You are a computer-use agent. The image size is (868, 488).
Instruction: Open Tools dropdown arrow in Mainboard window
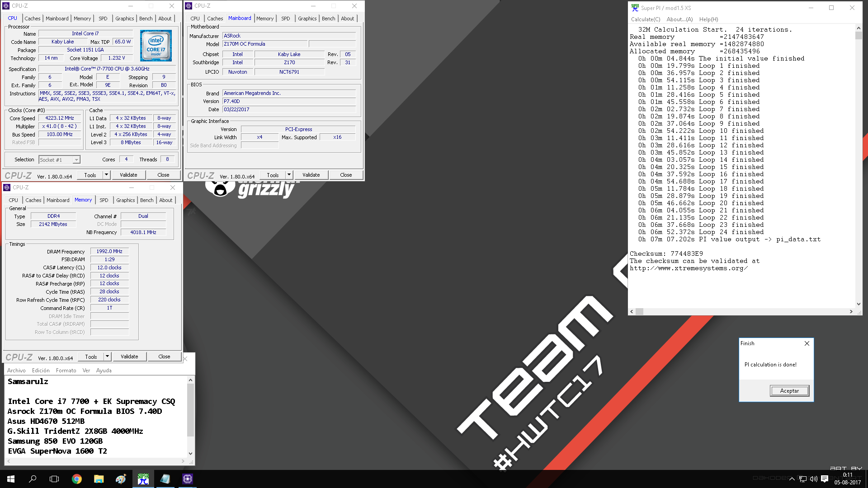(x=289, y=175)
